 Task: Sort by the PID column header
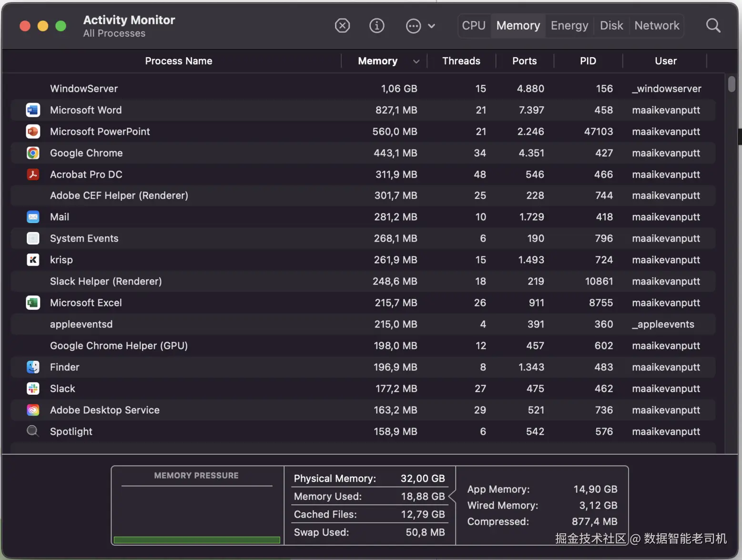588,61
